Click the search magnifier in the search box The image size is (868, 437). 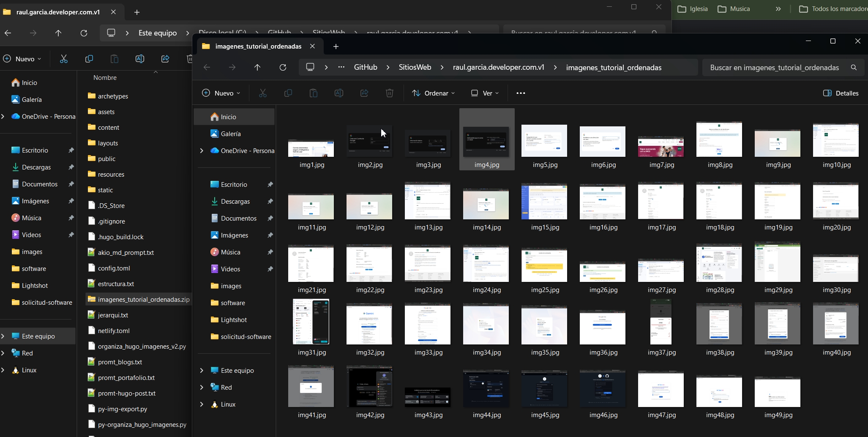pyautogui.click(x=853, y=67)
